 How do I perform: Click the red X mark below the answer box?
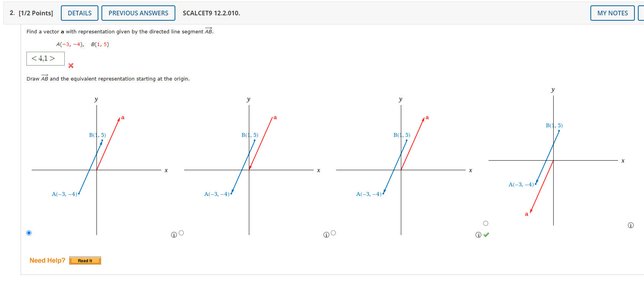click(70, 66)
